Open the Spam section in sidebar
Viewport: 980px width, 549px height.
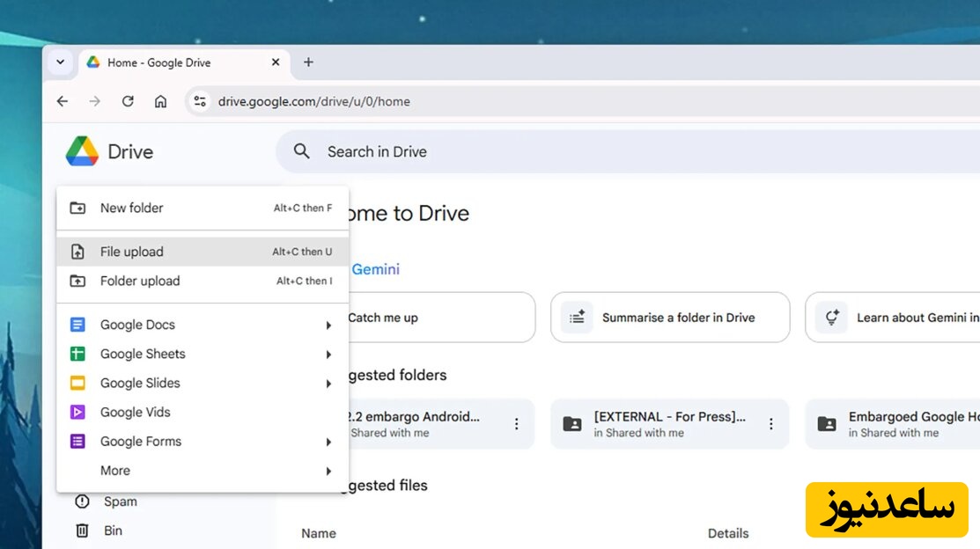tap(120, 501)
